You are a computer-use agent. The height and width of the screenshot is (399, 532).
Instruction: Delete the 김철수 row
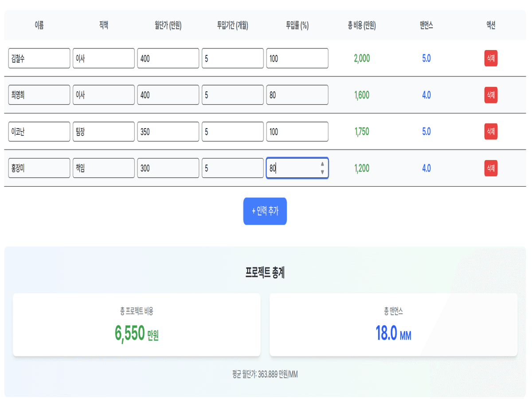(x=490, y=59)
